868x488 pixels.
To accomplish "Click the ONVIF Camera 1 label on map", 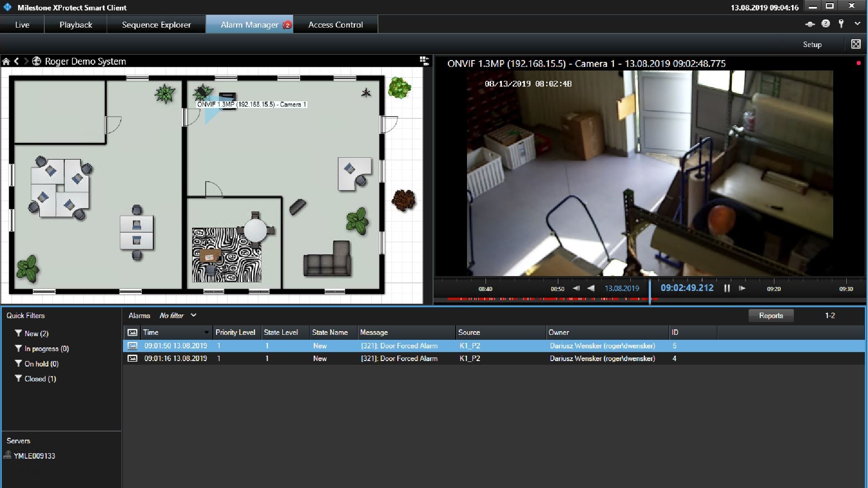I will [252, 104].
